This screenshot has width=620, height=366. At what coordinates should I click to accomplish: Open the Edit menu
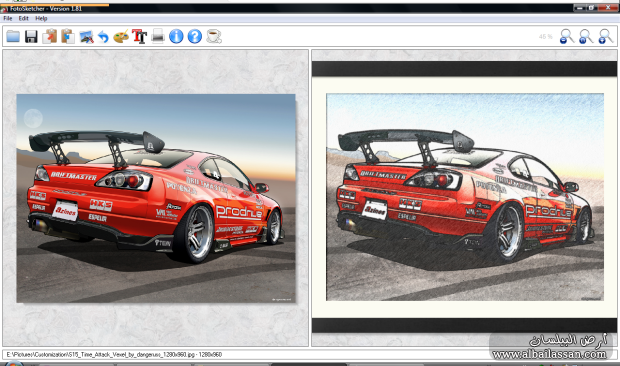[24, 18]
